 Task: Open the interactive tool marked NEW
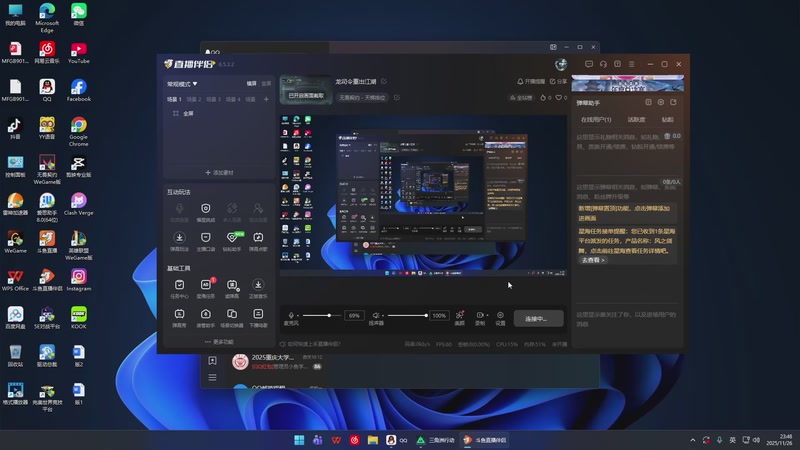[232, 241]
